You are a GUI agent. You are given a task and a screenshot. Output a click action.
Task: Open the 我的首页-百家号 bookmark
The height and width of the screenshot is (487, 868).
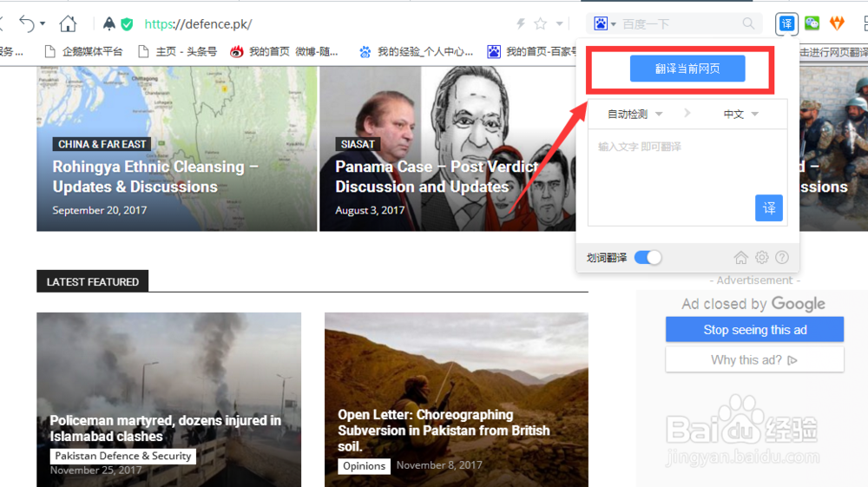[x=531, y=51]
